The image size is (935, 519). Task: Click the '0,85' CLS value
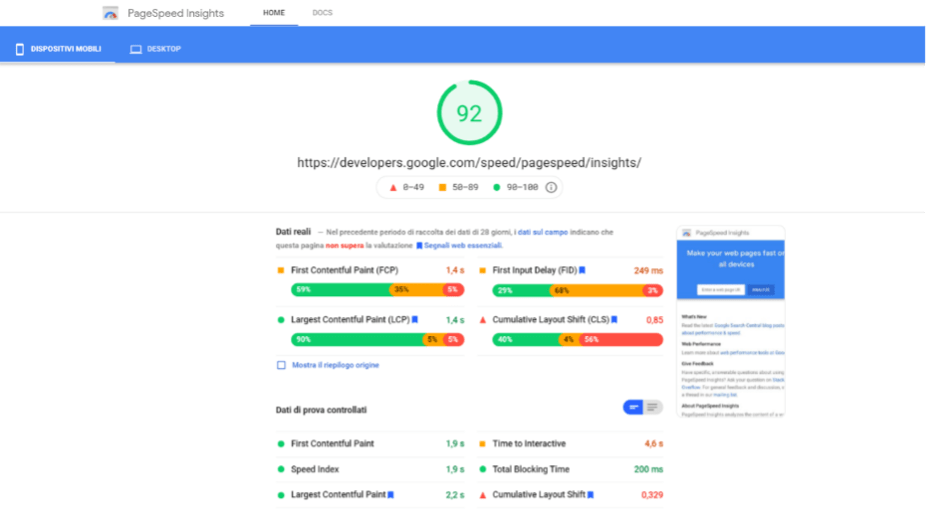[x=654, y=320]
